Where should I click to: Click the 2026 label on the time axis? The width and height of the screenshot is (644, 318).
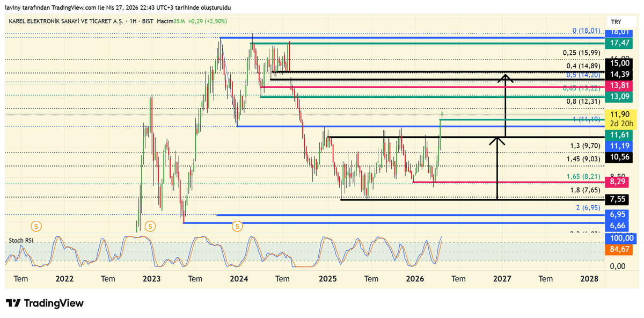(x=415, y=279)
